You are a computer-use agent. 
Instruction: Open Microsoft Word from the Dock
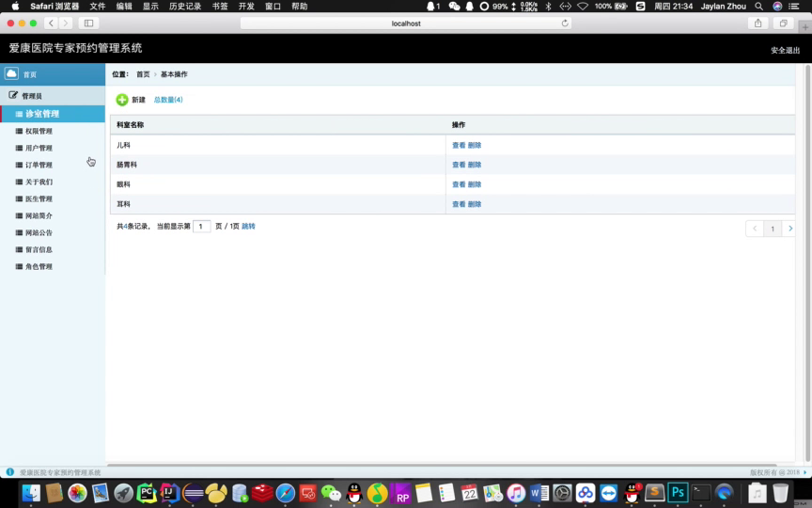click(x=539, y=493)
